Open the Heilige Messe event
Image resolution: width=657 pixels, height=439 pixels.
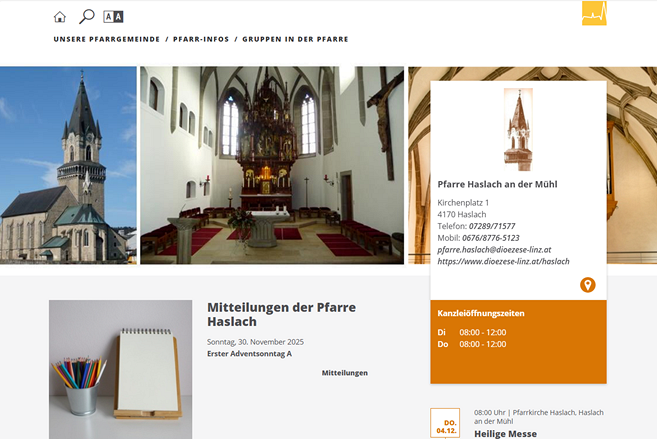[505, 434]
